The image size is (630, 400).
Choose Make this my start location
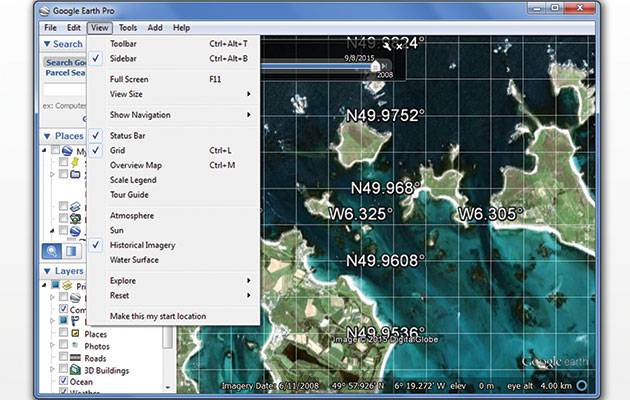point(174,316)
